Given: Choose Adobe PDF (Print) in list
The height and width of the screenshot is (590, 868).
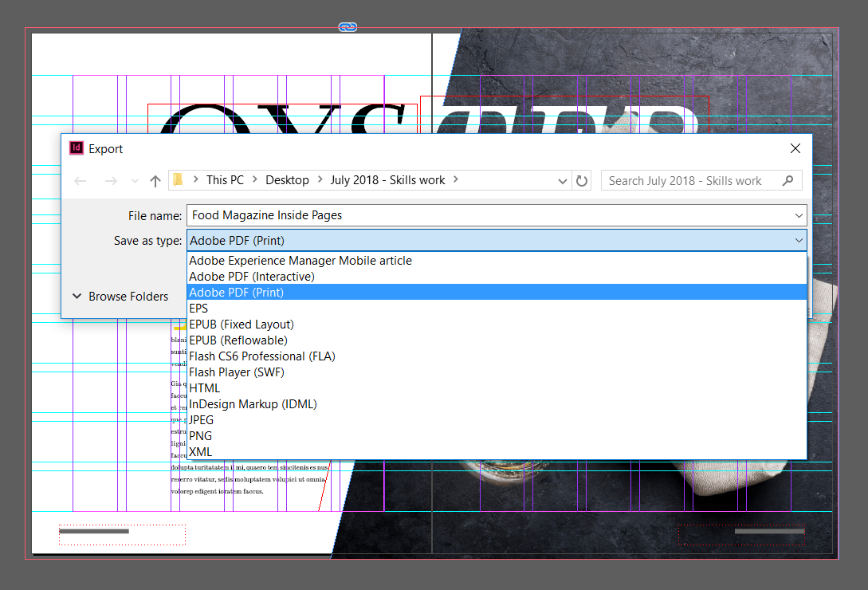Looking at the screenshot, I should 497,292.
